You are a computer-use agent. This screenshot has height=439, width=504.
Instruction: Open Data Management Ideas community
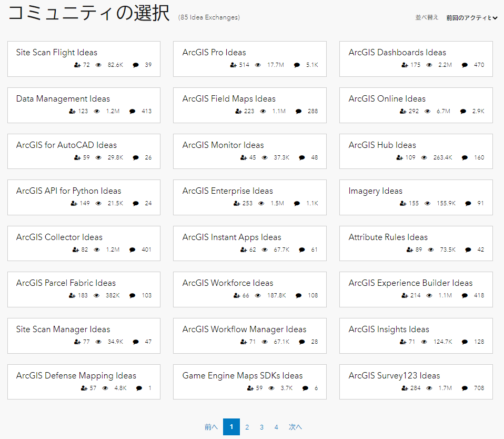[x=63, y=99]
